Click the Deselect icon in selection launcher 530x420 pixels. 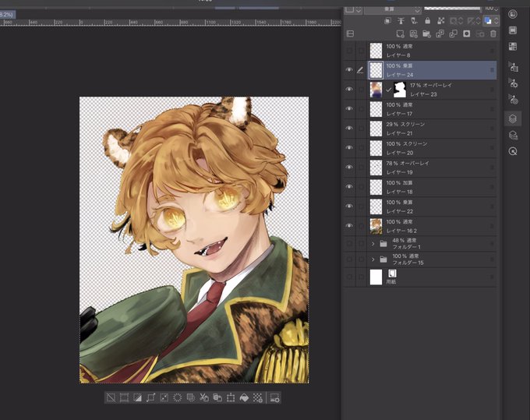tap(111, 397)
